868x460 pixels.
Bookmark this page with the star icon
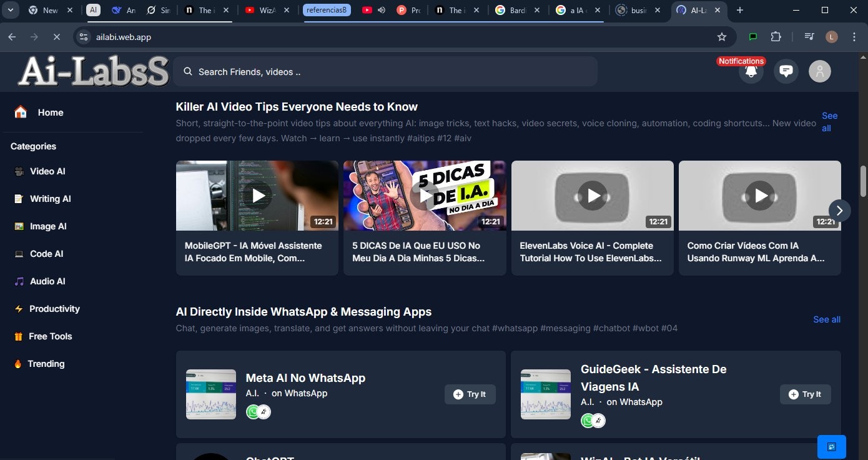click(x=722, y=37)
